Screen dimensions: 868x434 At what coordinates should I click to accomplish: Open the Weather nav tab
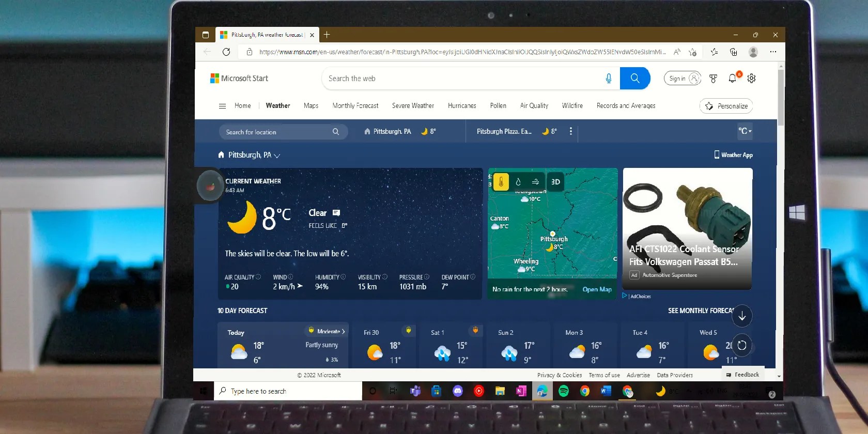pos(278,106)
